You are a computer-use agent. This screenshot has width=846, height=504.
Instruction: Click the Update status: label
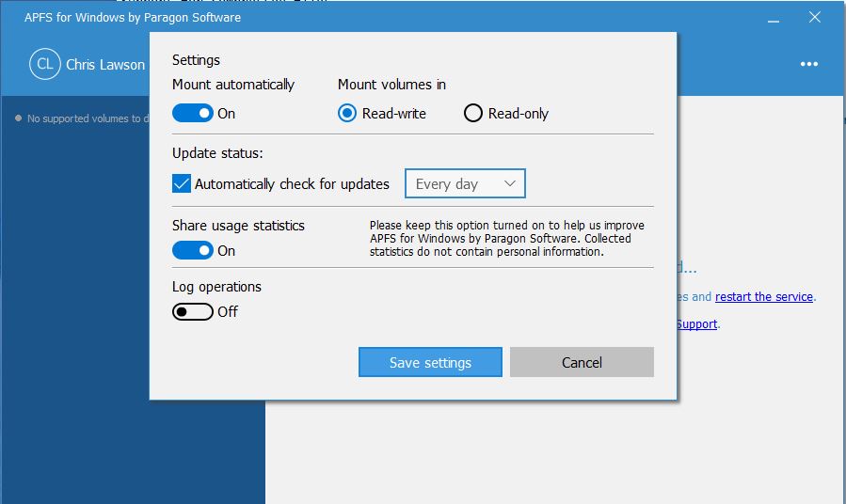coord(217,153)
